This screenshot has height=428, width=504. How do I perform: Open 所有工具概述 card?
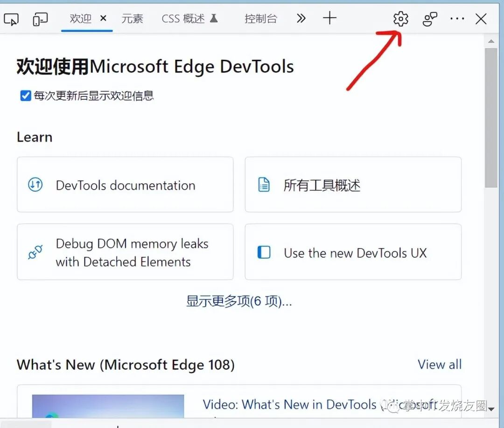pyautogui.click(x=353, y=185)
